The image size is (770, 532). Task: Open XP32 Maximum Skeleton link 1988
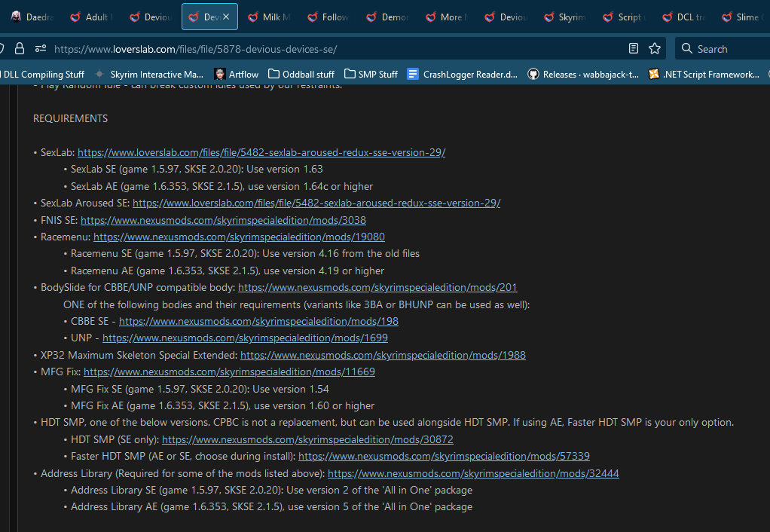coord(383,355)
